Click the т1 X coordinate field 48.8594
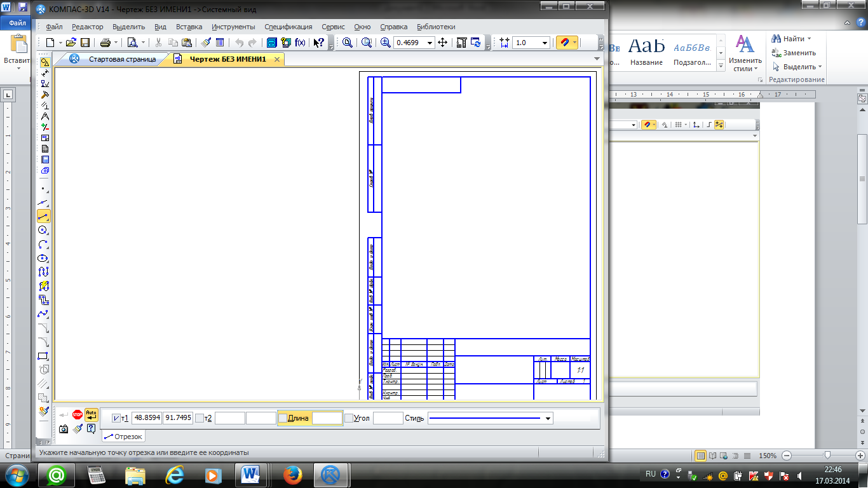The height and width of the screenshot is (488, 868). click(146, 418)
